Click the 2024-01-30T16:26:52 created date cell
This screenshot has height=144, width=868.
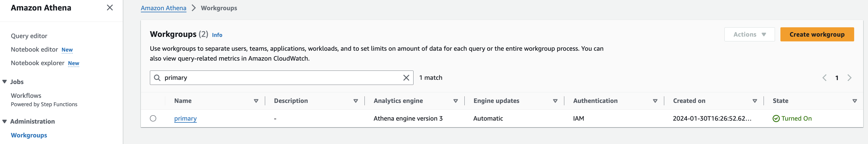coord(712,118)
